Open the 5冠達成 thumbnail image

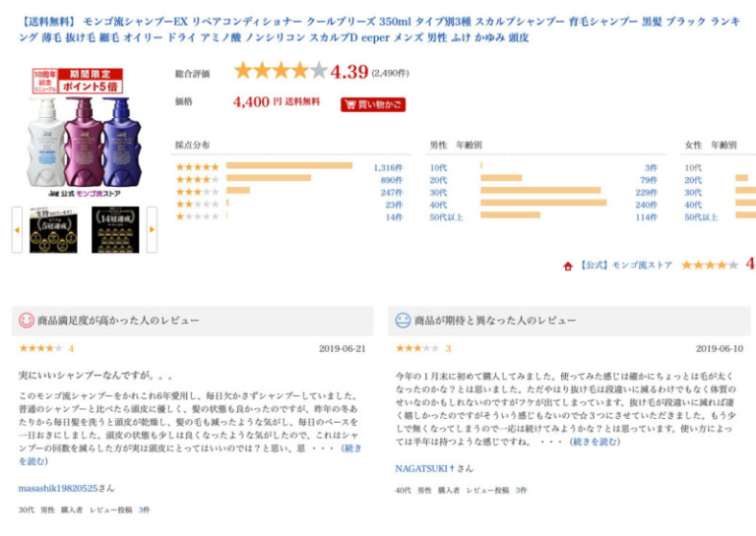pyautogui.click(x=53, y=230)
